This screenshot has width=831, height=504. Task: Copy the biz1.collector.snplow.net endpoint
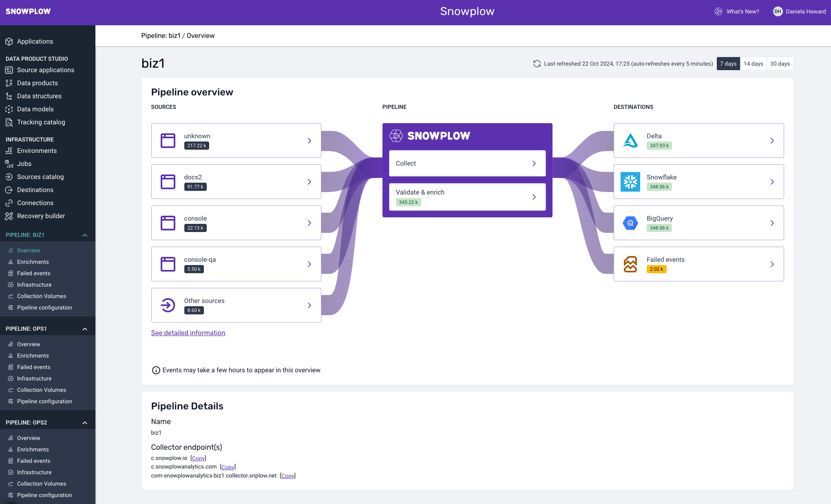[x=287, y=476]
